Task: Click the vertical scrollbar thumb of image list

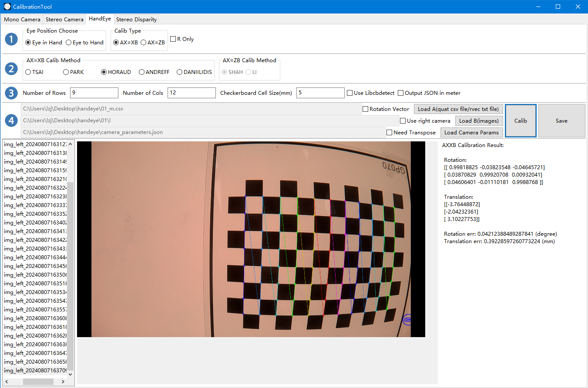Action: (x=71, y=276)
